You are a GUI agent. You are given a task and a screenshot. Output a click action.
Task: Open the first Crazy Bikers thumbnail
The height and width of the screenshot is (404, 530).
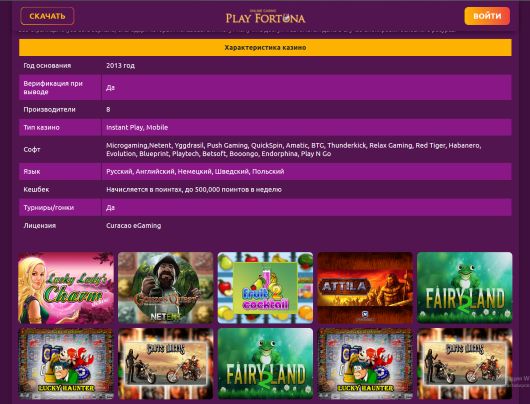click(x=166, y=364)
